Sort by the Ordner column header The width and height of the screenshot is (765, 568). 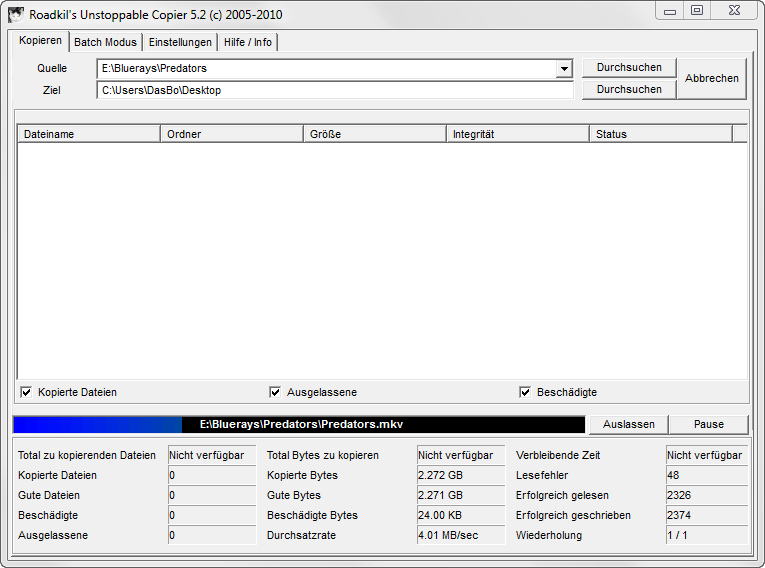(232, 134)
